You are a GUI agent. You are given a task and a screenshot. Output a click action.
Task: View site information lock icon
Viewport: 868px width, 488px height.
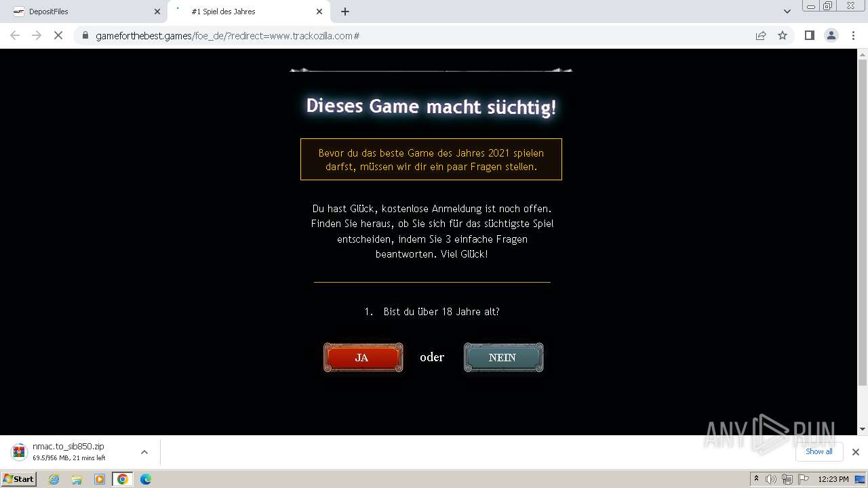coord(85,36)
